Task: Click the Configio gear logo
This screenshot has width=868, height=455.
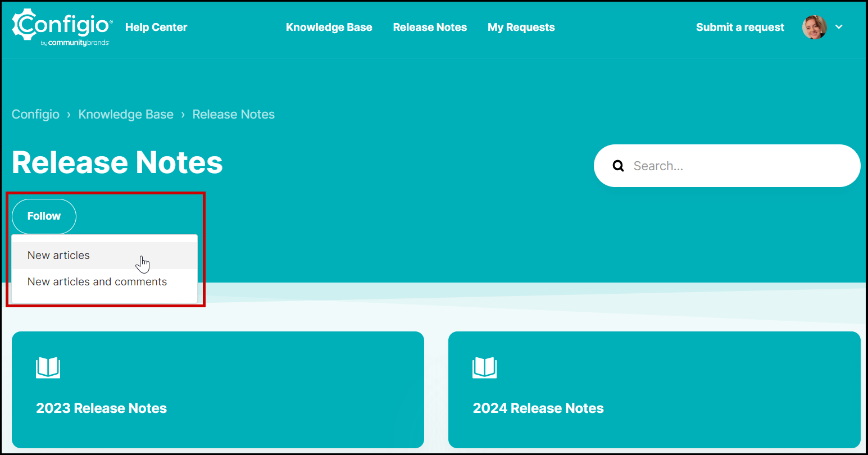Action: click(62, 27)
